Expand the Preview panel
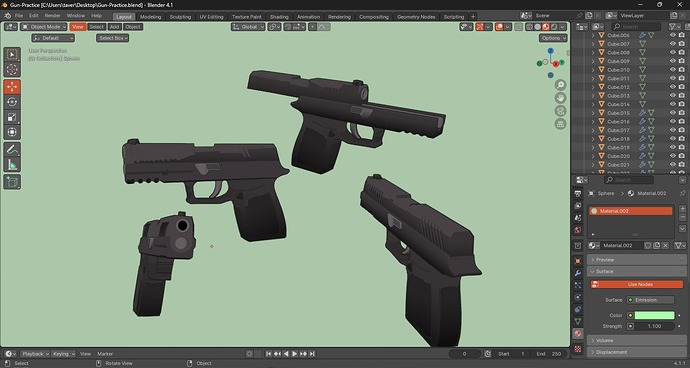The height and width of the screenshot is (368, 690). coord(636,260)
